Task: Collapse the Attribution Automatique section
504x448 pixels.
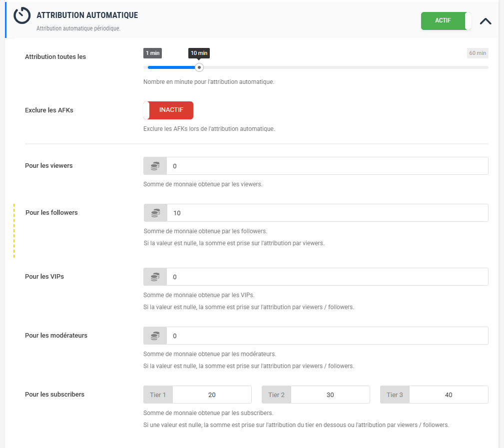Action: tap(485, 21)
